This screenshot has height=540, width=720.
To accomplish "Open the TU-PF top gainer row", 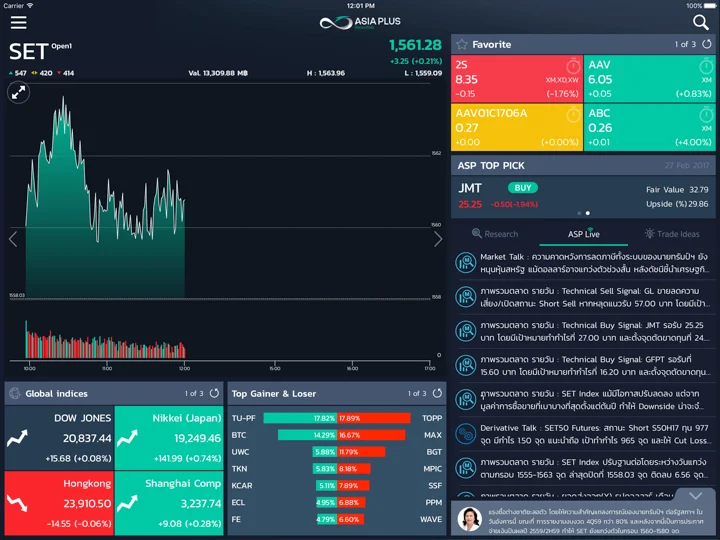I will (282, 418).
